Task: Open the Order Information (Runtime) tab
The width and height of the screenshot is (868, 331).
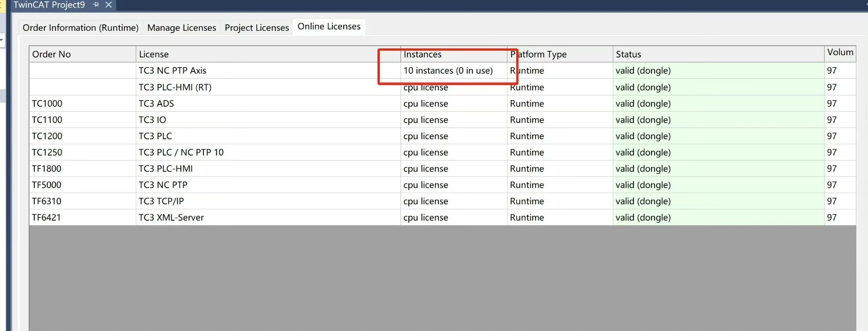Action: 80,28
